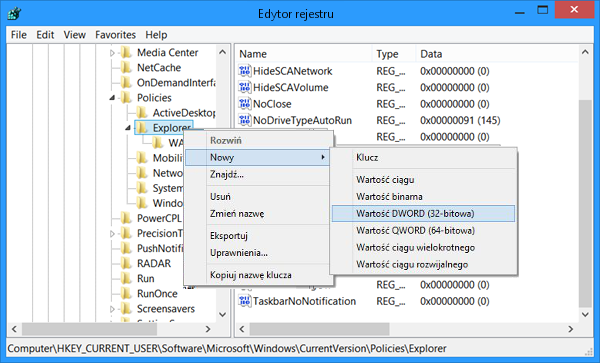
Task: Collapse the Policies key
Action: click(x=112, y=98)
